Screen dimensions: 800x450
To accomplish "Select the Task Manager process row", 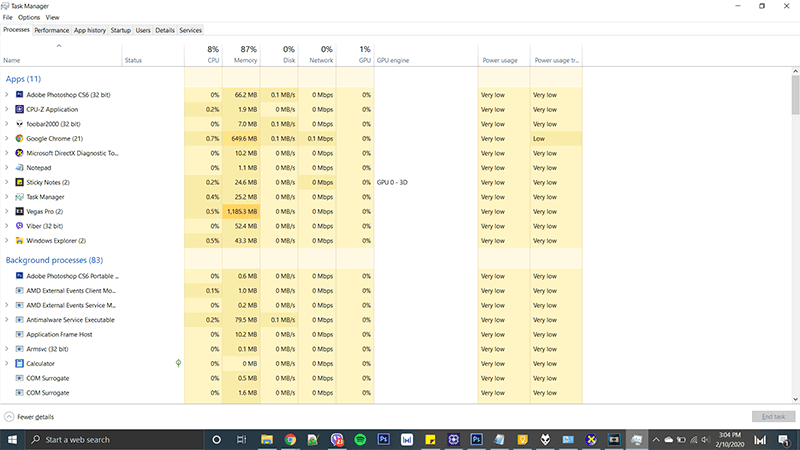I will tap(291, 197).
